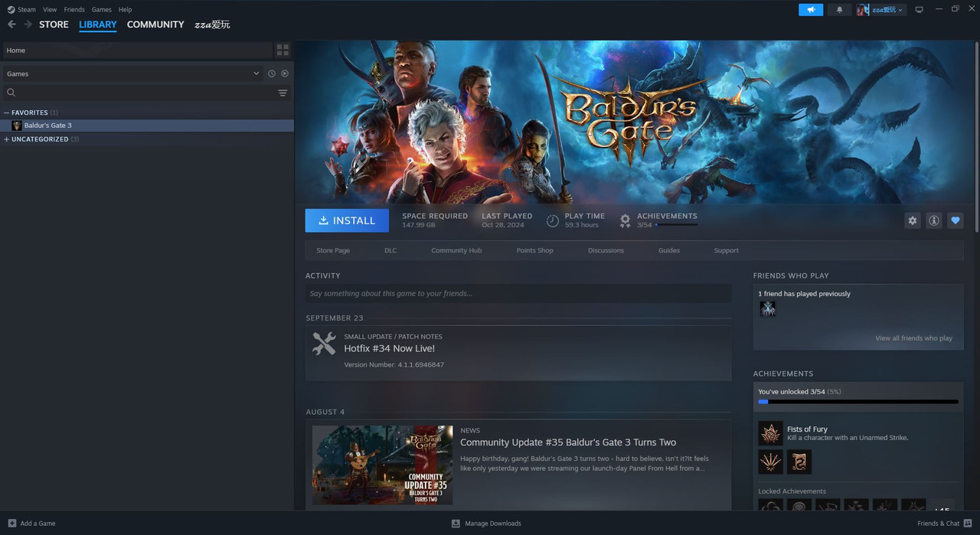Collapse the Favorites category

coord(7,113)
